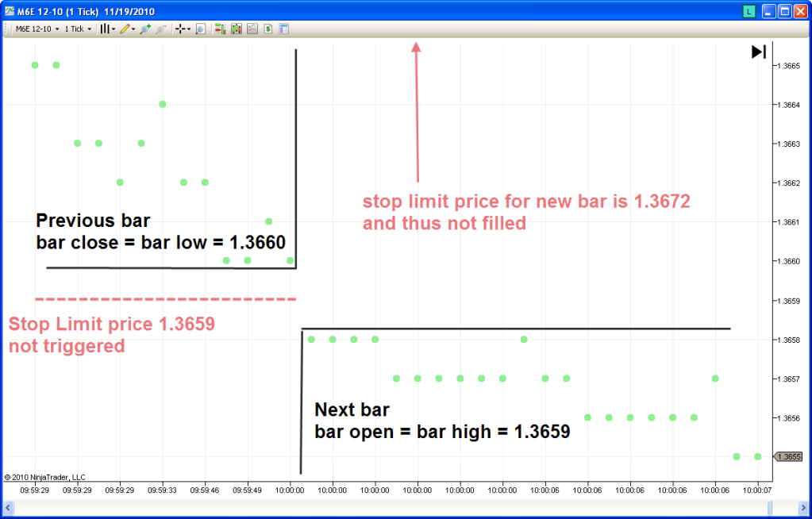The height and width of the screenshot is (519, 812).
Task: Open the data series candlestick icon
Action: [x=236, y=29]
